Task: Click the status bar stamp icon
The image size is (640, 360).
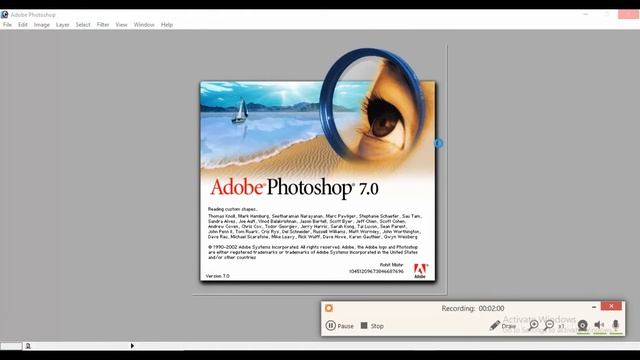Action: (x=28, y=346)
